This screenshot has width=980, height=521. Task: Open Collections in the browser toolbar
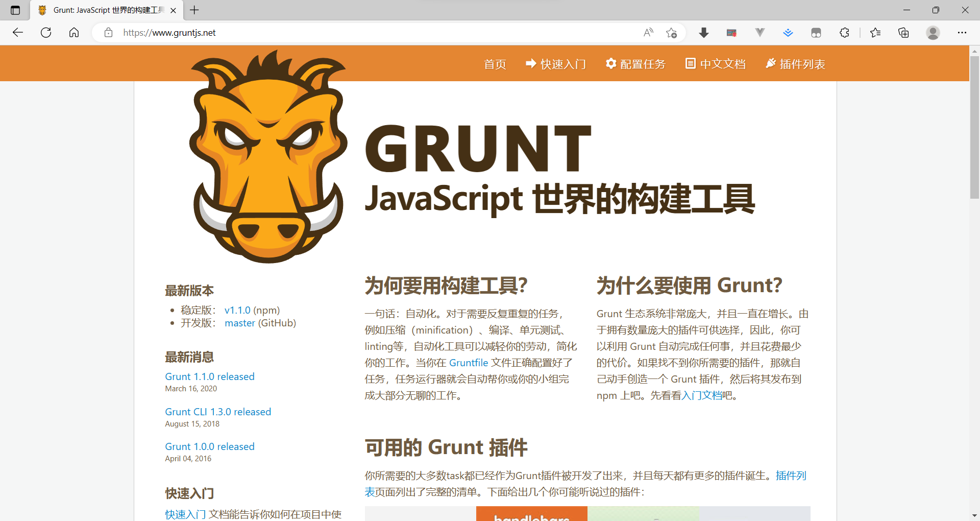tap(903, 32)
